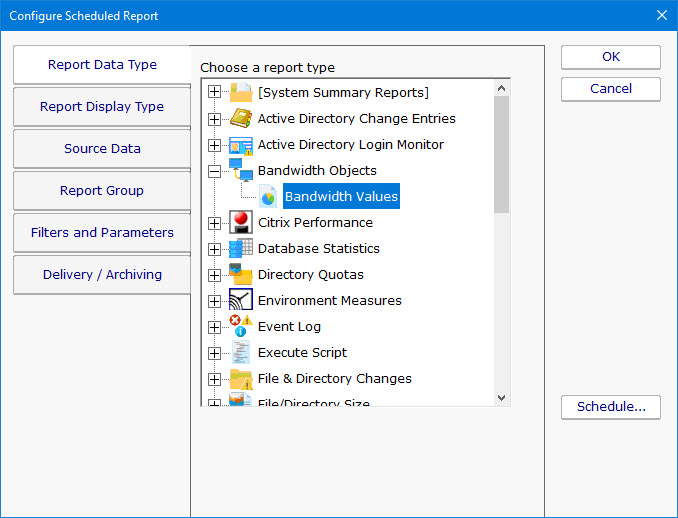Open the Schedule... dialog button
Screen dimensions: 678x518
[x=610, y=407]
